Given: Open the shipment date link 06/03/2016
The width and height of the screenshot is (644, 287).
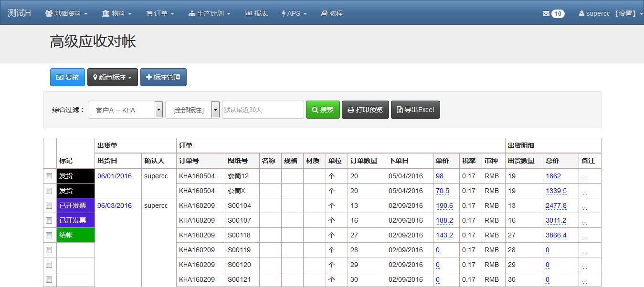Looking at the screenshot, I should pyautogui.click(x=115, y=205).
